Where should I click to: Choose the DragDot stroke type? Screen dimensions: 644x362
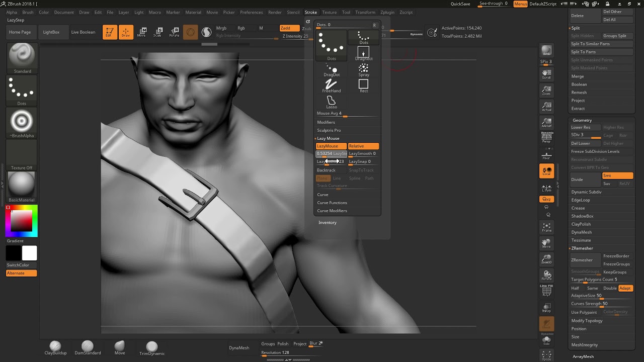(332, 70)
